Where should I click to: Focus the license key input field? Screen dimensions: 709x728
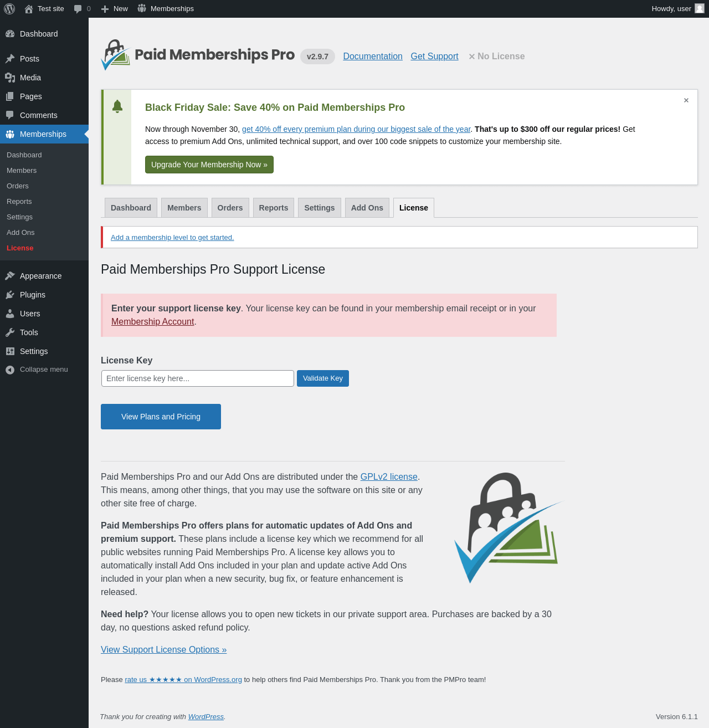[198, 378]
